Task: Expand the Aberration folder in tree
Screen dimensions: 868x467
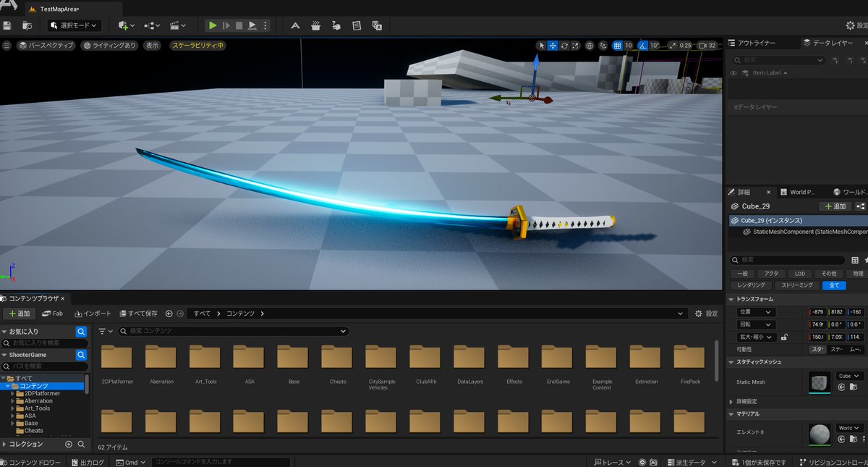Action: [12, 400]
